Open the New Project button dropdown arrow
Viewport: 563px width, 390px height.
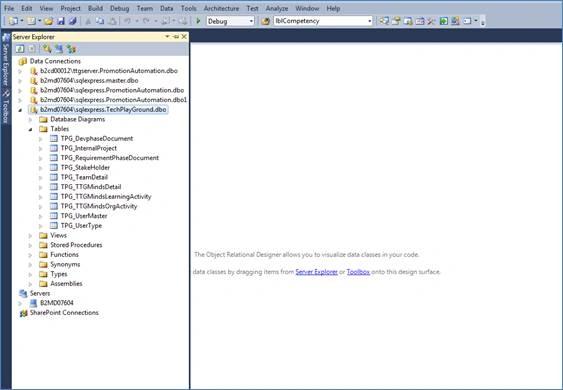[22, 21]
